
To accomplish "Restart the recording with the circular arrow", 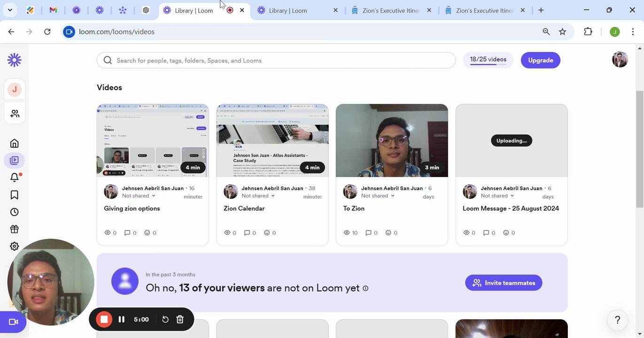I will click(x=165, y=319).
